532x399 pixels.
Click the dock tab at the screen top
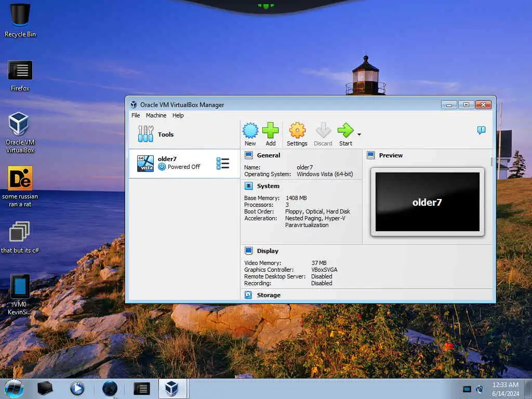click(265, 6)
